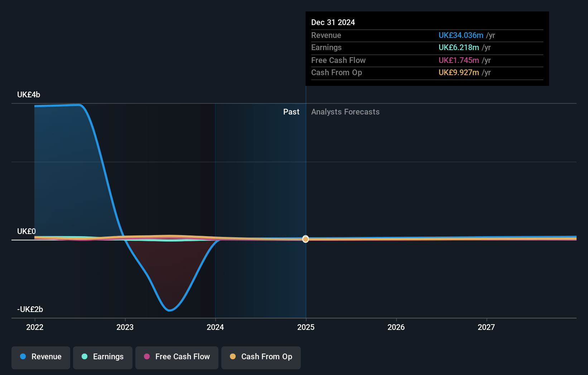Select the 2022 x-axis label
588x375 pixels.
point(35,327)
